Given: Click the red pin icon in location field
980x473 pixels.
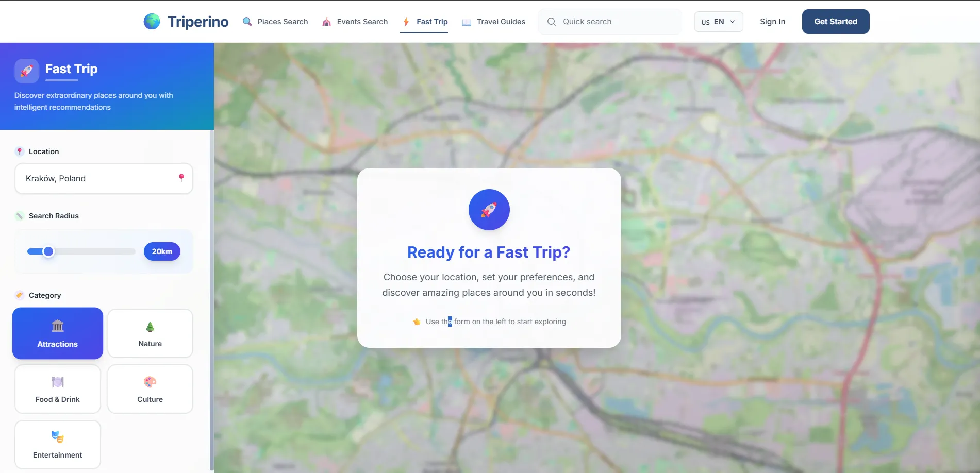Looking at the screenshot, I should click(181, 178).
